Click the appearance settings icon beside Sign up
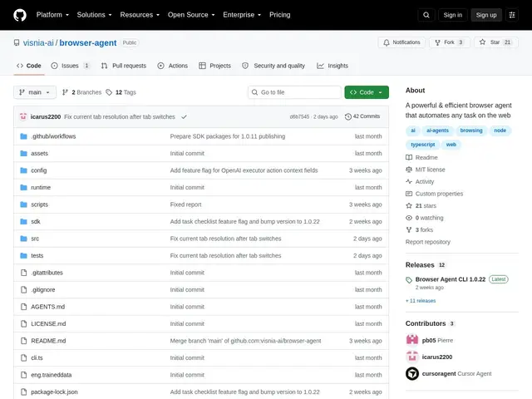532x399 pixels. 512,15
